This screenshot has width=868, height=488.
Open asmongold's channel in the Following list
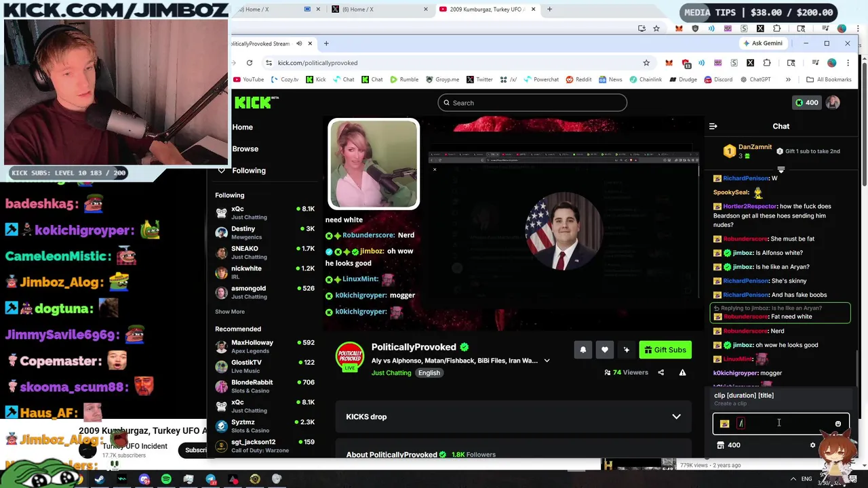point(264,292)
